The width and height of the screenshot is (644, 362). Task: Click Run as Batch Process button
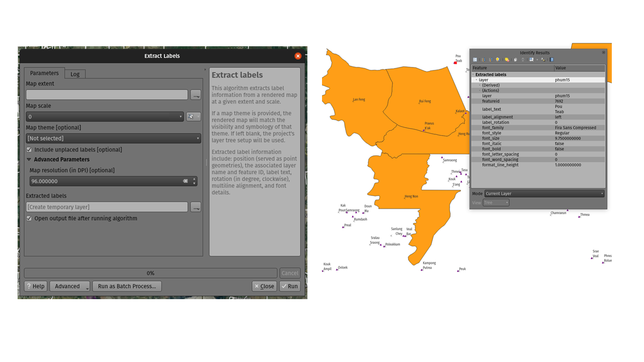click(127, 287)
